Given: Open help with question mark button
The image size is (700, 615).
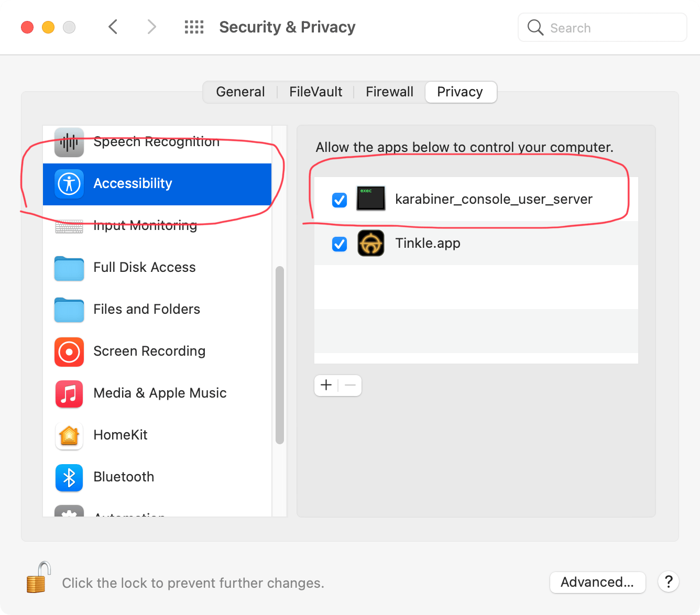Looking at the screenshot, I should tap(669, 582).
